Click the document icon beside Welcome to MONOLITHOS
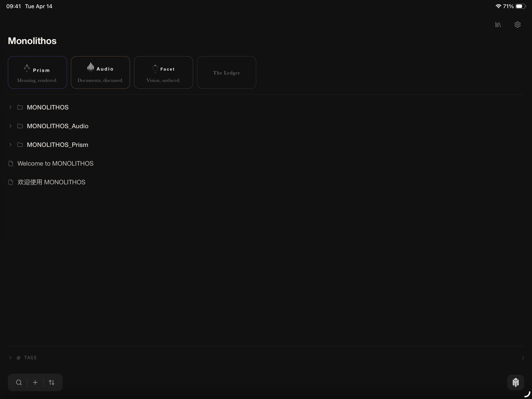 pos(11,163)
